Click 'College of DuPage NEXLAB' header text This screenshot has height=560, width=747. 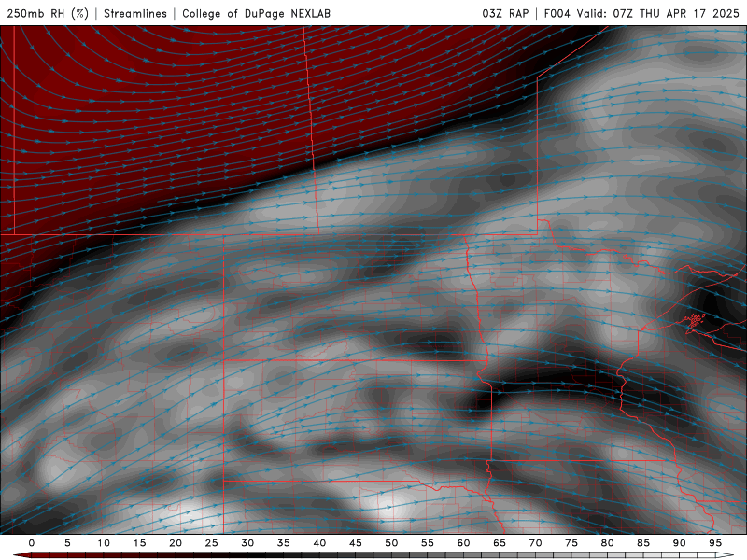click(256, 13)
